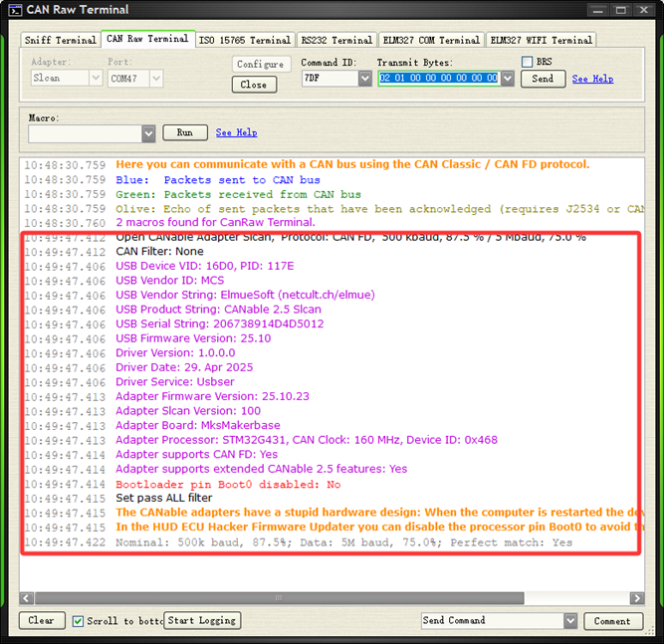Click 'USB Firmware Version: 25.10' line
The height and width of the screenshot is (644, 664).
coord(193,338)
